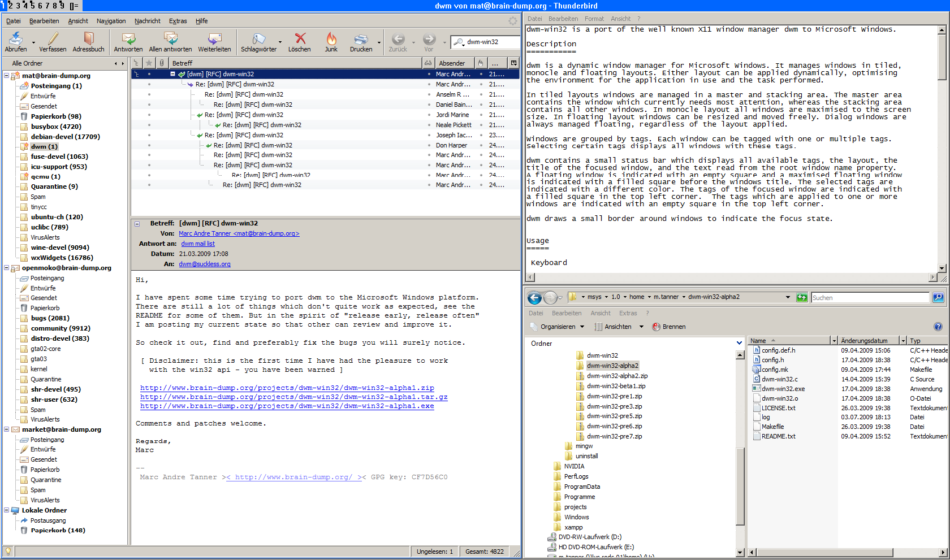Screen dimensions: 950x560
Task: Click the Schlagwörter tag icon
Action: click(258, 38)
